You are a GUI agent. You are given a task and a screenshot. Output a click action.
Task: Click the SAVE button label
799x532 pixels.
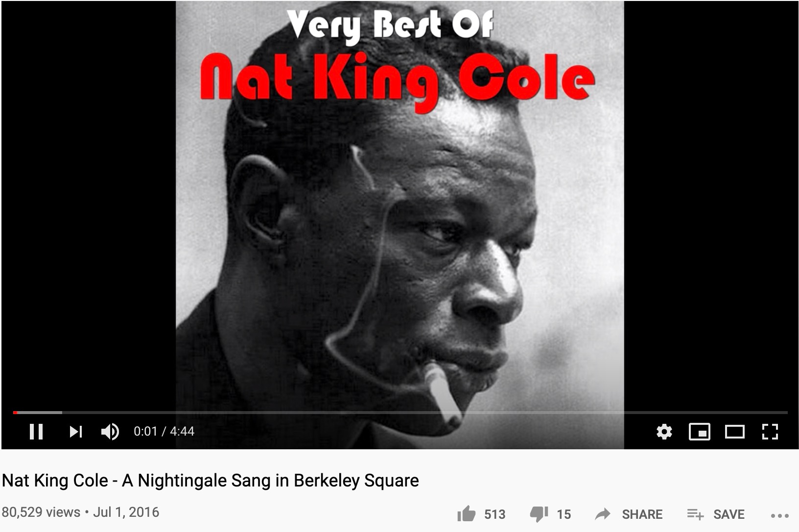point(728,514)
